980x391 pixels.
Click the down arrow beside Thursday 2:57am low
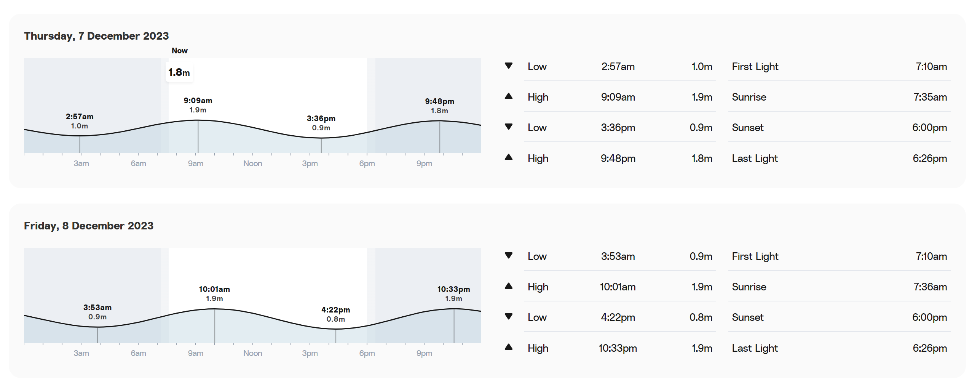pyautogui.click(x=508, y=66)
